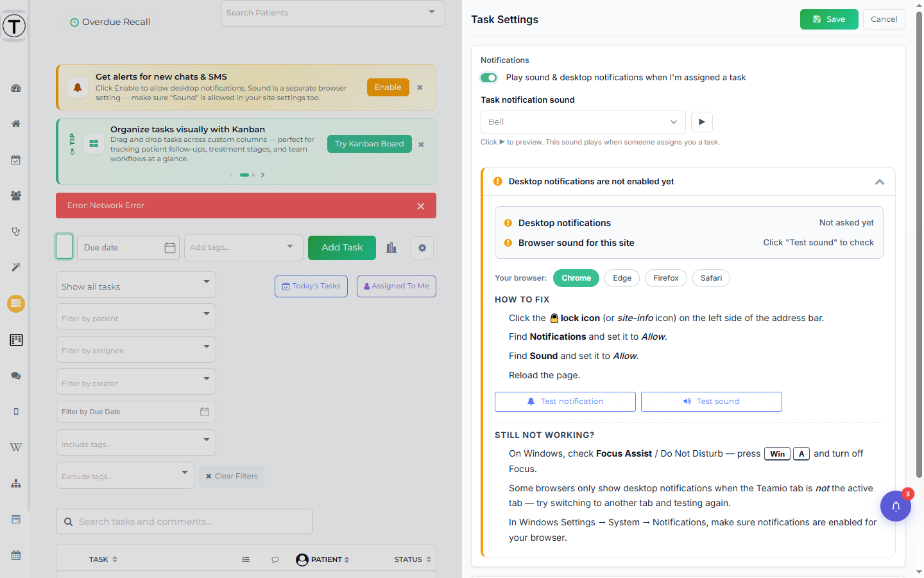
Task: Click Try Kanban Board button
Action: pyautogui.click(x=370, y=144)
